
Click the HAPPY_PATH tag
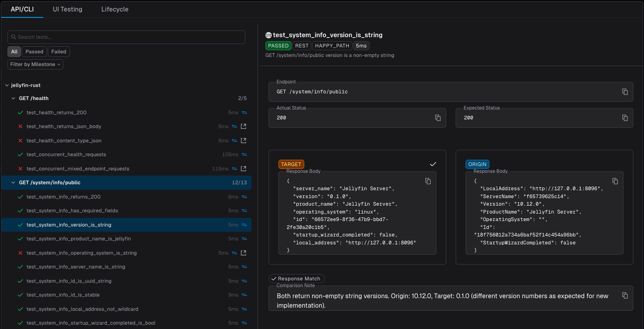pyautogui.click(x=332, y=46)
